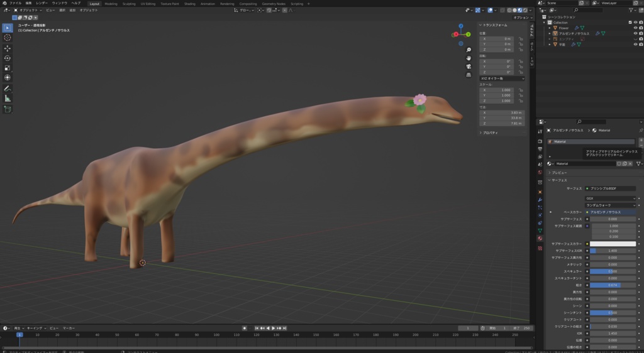Open the Object Data mesh properties tab
This screenshot has width=644, height=353.
540,231
